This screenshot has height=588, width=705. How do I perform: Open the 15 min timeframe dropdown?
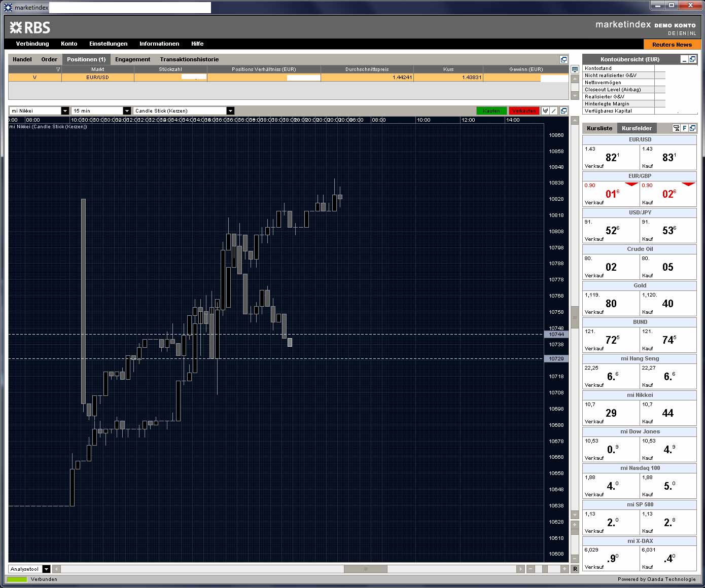pyautogui.click(x=101, y=111)
